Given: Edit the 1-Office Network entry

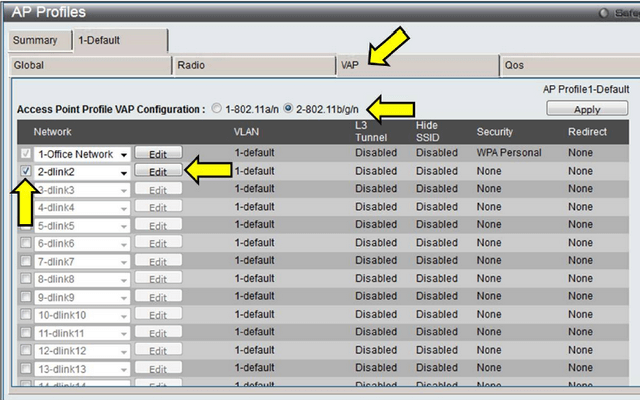Looking at the screenshot, I should [x=158, y=154].
